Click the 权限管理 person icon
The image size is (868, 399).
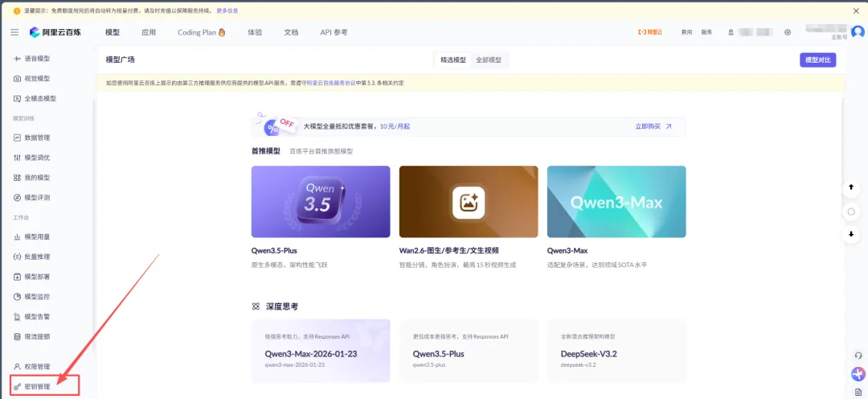[17, 366]
